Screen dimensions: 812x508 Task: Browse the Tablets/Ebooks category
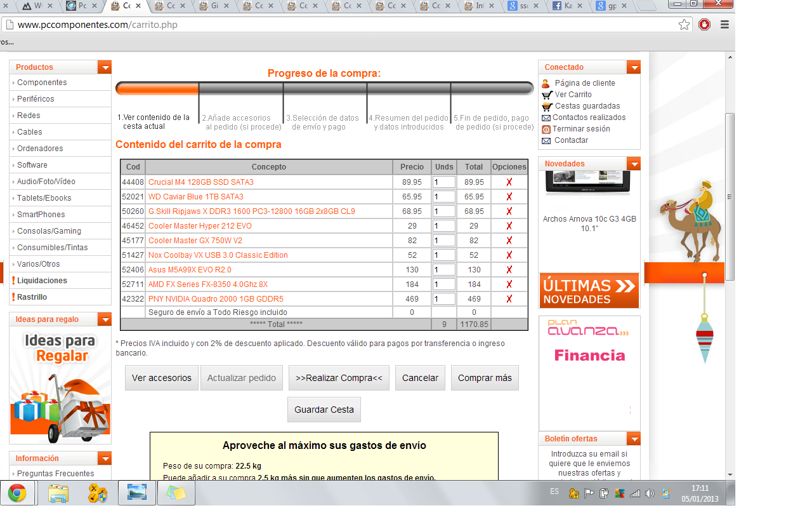pos(44,198)
